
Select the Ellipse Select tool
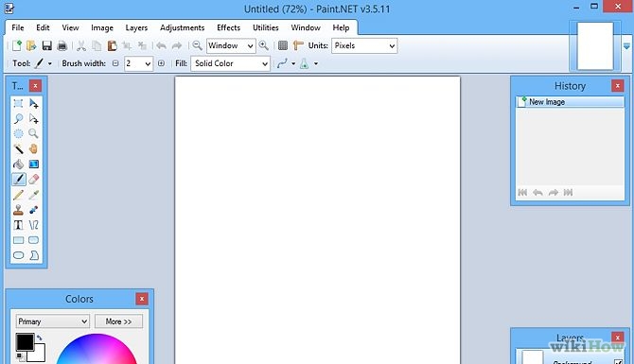pos(18,133)
